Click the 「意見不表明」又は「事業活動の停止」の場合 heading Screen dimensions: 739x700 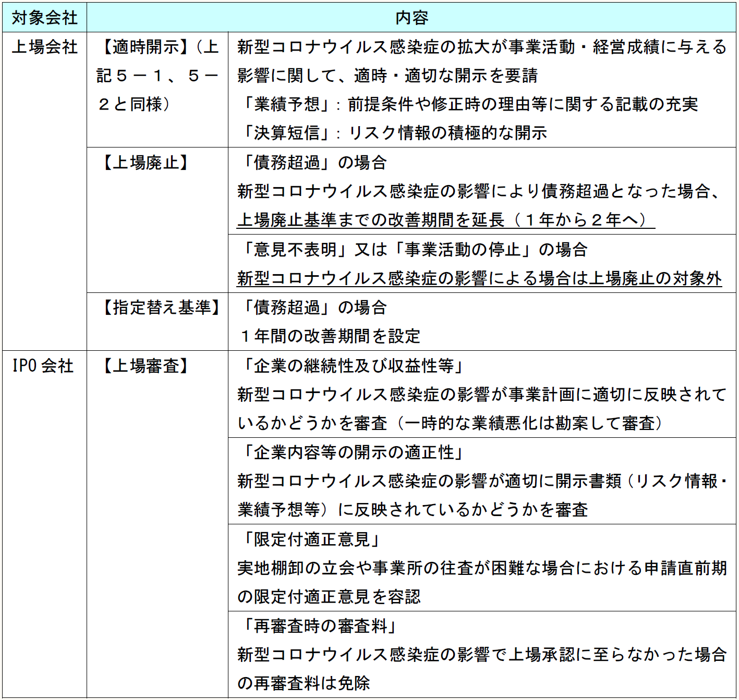click(x=413, y=250)
